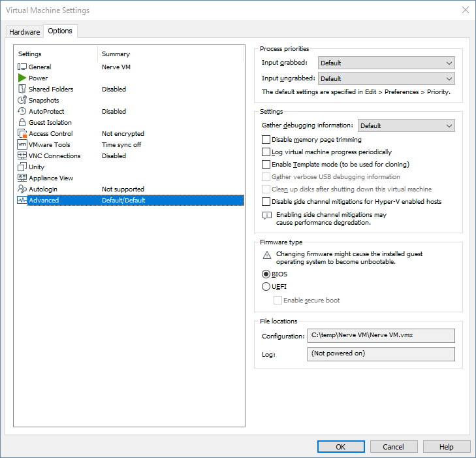Click the Snapshots icon in settings list

(22, 100)
